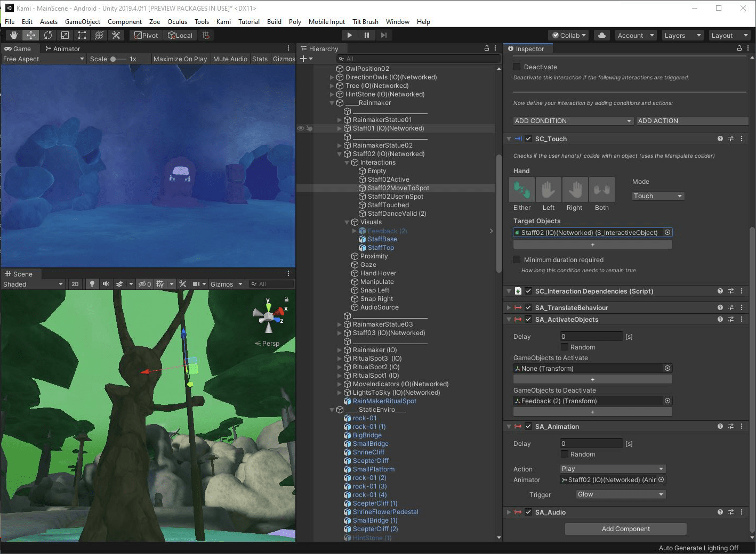Open cloud services icon
The height and width of the screenshot is (554, 756).
coord(602,35)
